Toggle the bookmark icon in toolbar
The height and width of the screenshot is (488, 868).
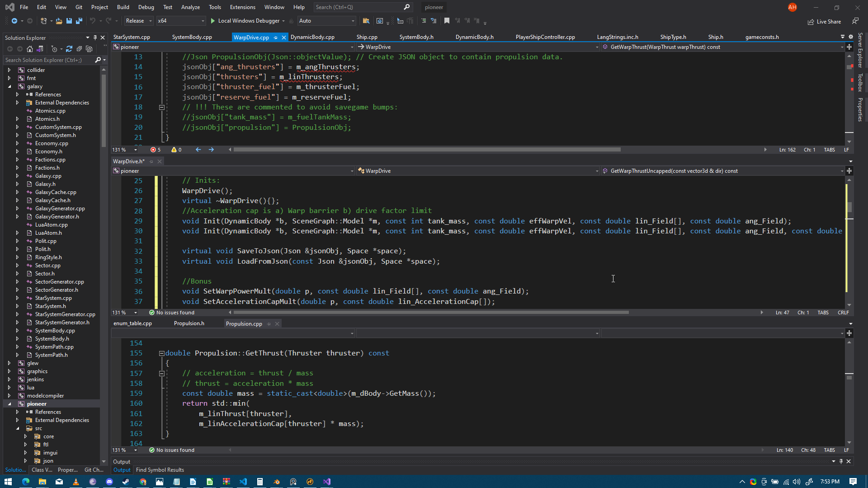click(x=447, y=21)
